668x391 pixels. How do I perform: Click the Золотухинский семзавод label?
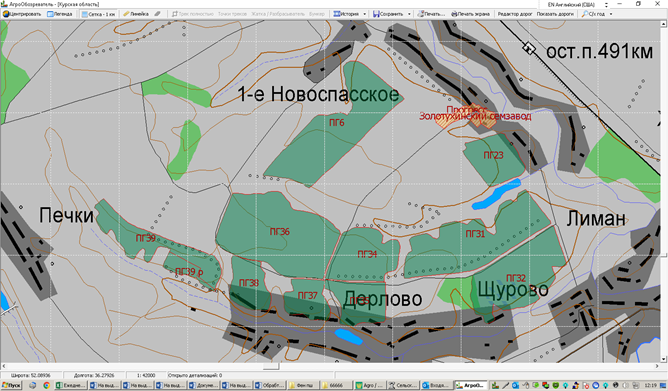[x=475, y=116]
